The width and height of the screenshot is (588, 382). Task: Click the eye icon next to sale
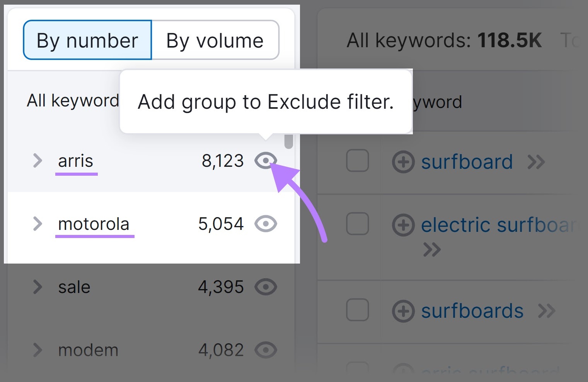[x=266, y=287]
